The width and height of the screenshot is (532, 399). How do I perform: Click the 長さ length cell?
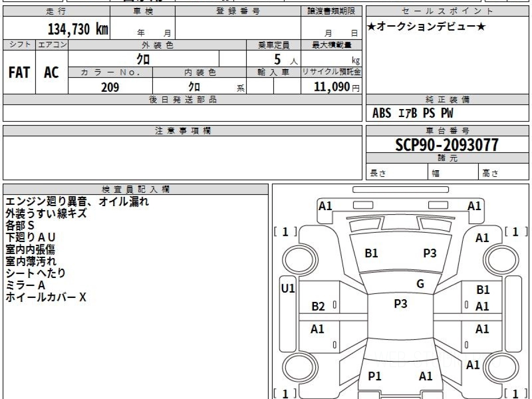(397, 172)
